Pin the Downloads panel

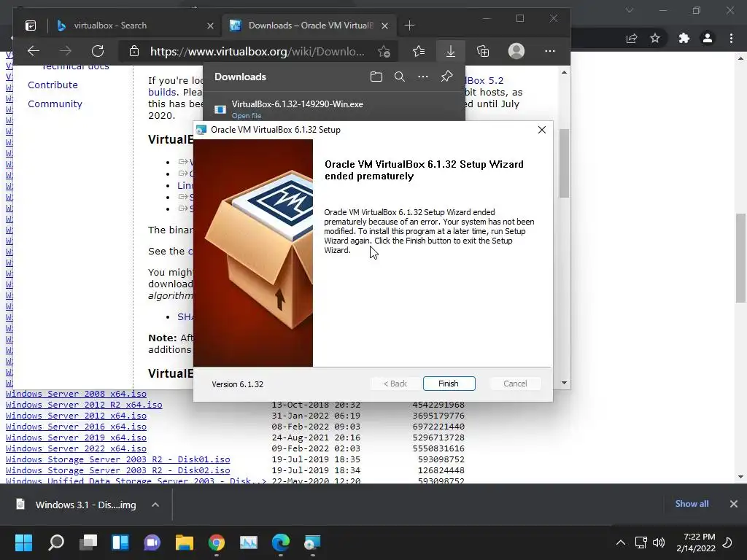point(446,77)
